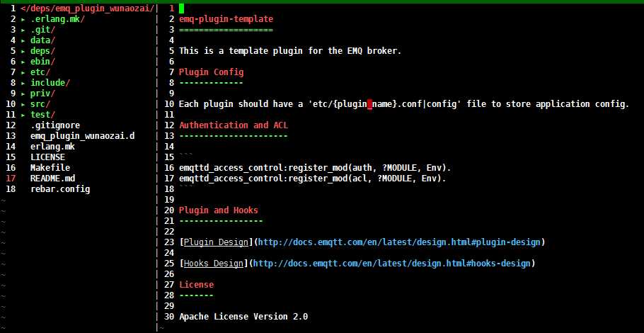Viewport: 644px width, 333px height.
Task: Select the deps/ directory name
Action: pos(42,52)
